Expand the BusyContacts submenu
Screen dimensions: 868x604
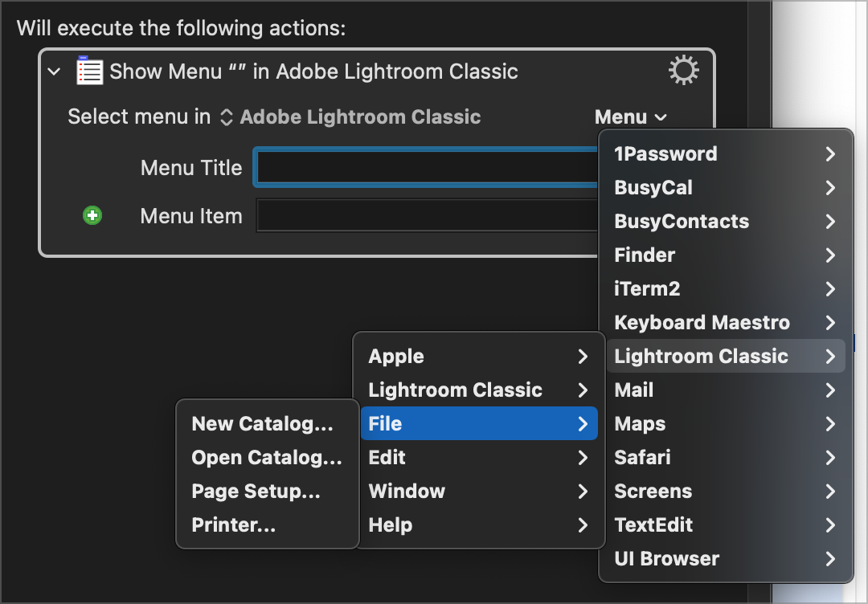[726, 221]
